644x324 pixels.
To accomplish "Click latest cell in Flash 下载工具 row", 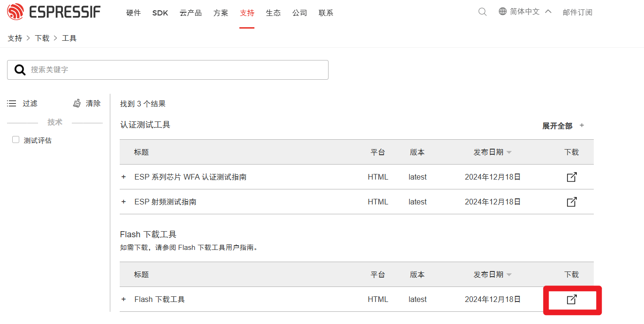I will point(417,300).
